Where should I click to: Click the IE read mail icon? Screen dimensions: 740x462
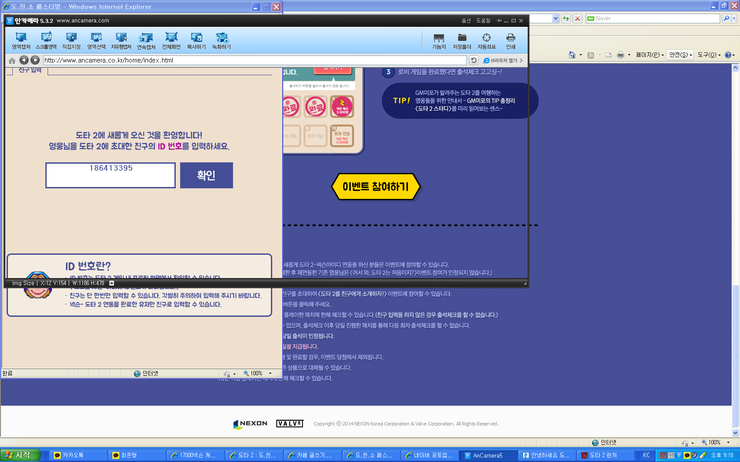(x=608, y=55)
